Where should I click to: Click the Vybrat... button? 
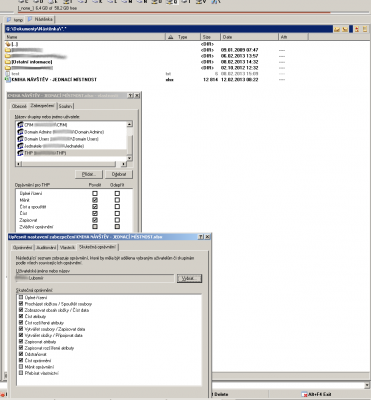pyautogui.click(x=189, y=279)
